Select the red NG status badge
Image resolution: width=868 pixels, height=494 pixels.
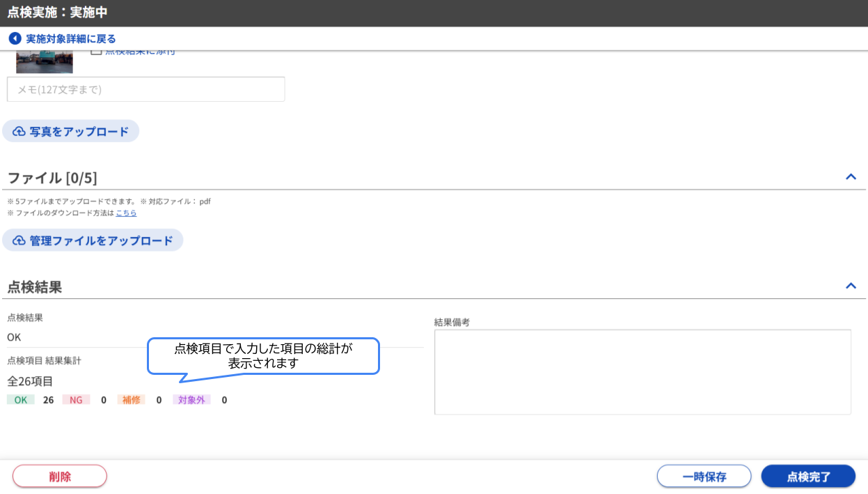[x=76, y=399]
